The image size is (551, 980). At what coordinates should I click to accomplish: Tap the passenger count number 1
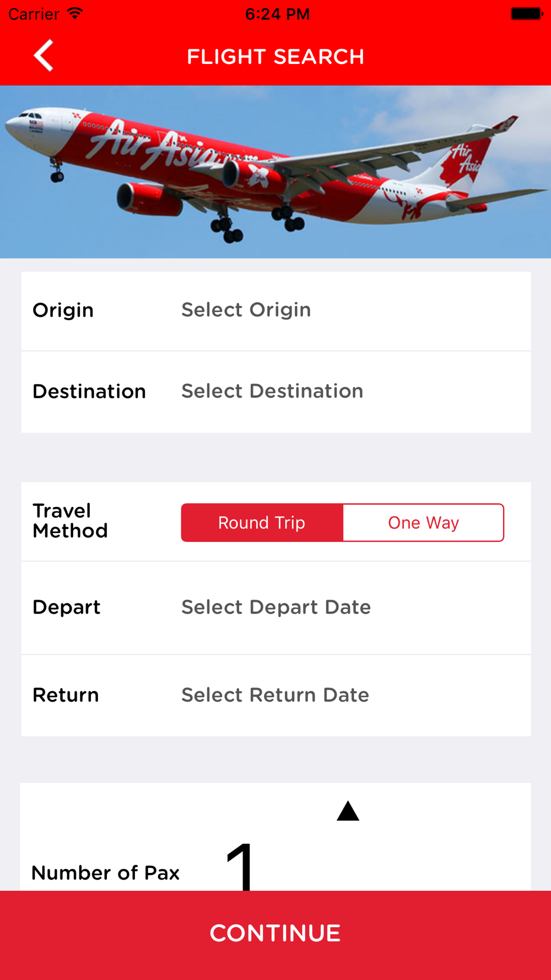241,866
